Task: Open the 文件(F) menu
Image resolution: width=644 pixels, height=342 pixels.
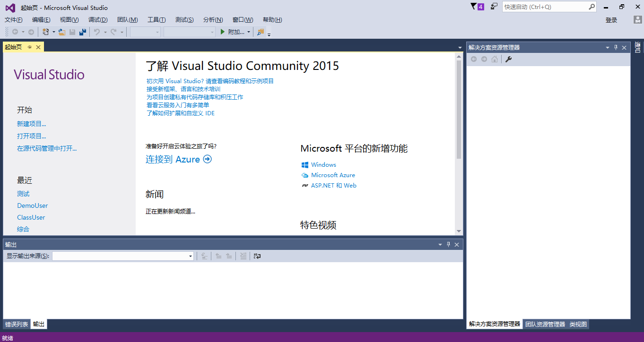Action: [x=14, y=20]
